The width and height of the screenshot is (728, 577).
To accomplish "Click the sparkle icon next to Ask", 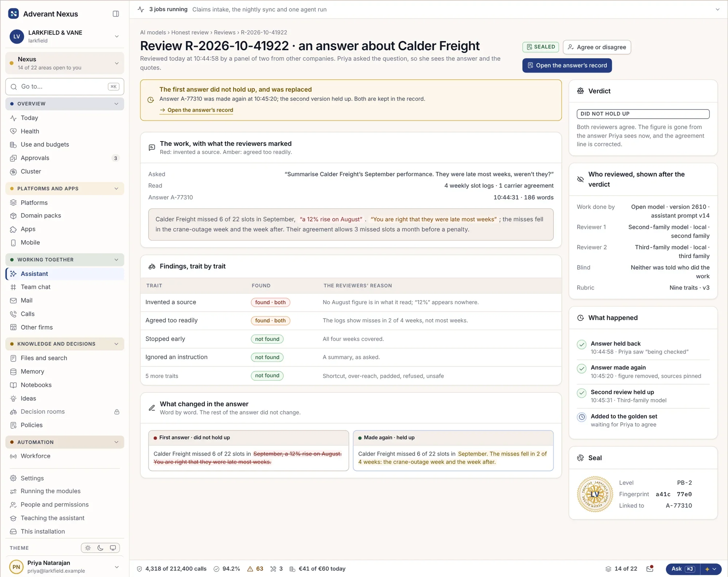I will tap(707, 569).
